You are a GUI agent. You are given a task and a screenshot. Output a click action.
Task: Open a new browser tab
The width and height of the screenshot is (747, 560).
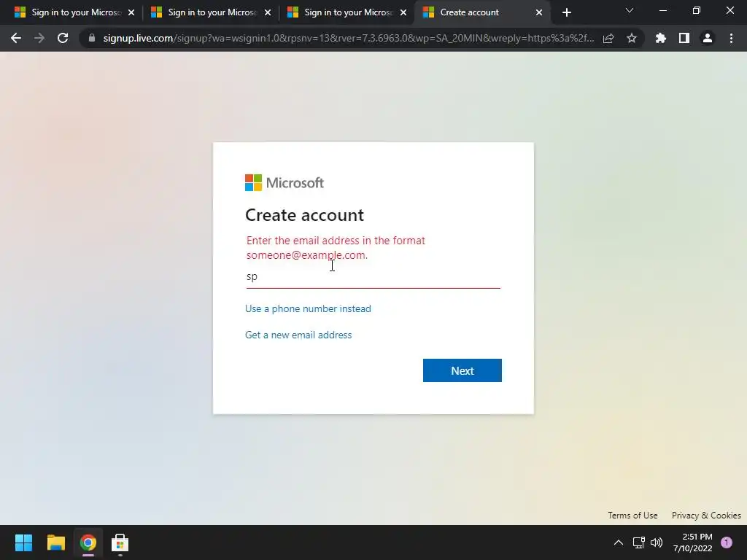(x=566, y=12)
